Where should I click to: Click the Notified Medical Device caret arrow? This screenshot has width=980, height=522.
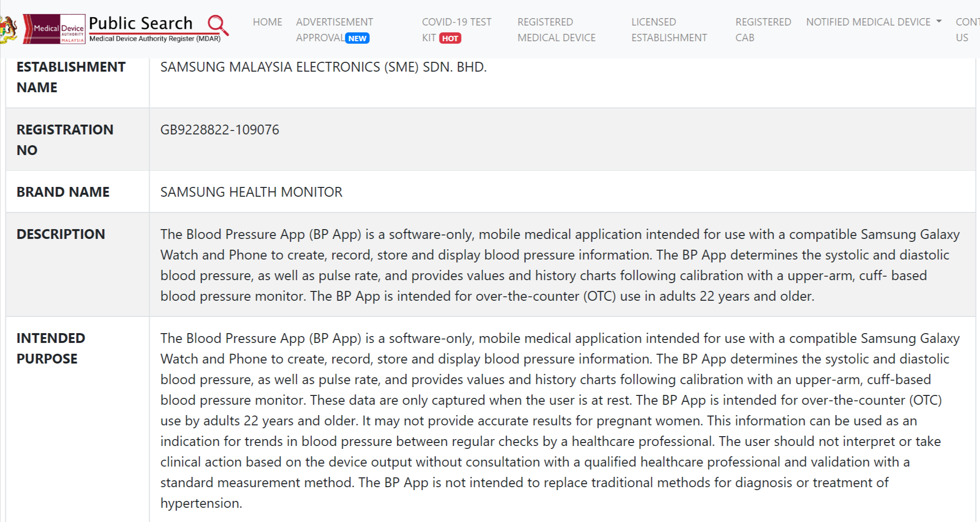pos(939,22)
